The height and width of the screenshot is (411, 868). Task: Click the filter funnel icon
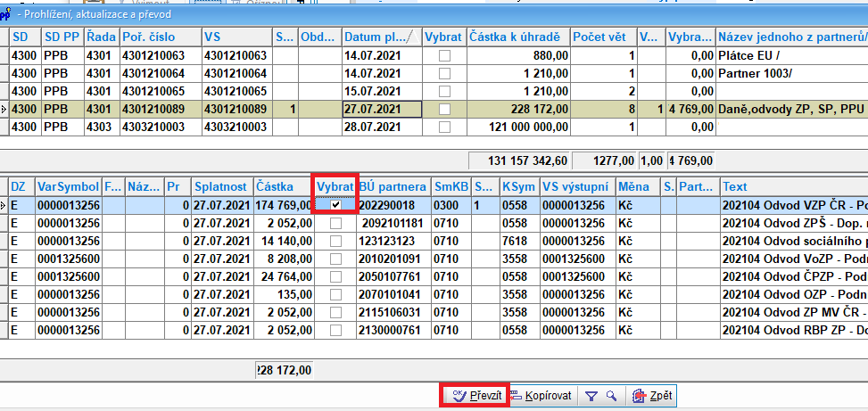pos(591,395)
